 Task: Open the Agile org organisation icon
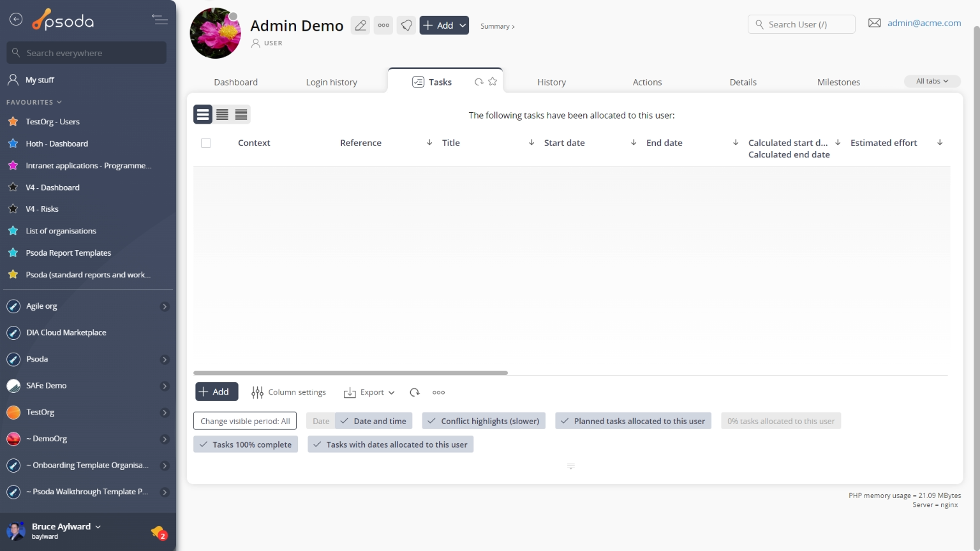click(x=13, y=307)
